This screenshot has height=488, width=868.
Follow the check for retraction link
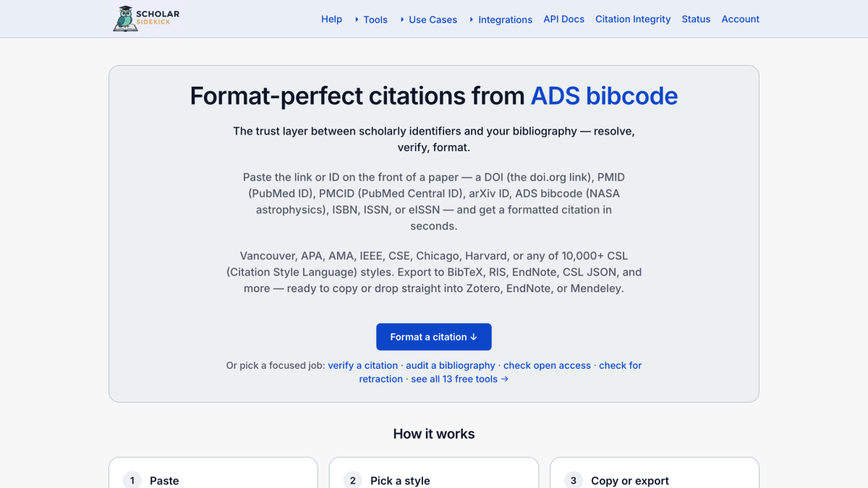coord(501,372)
